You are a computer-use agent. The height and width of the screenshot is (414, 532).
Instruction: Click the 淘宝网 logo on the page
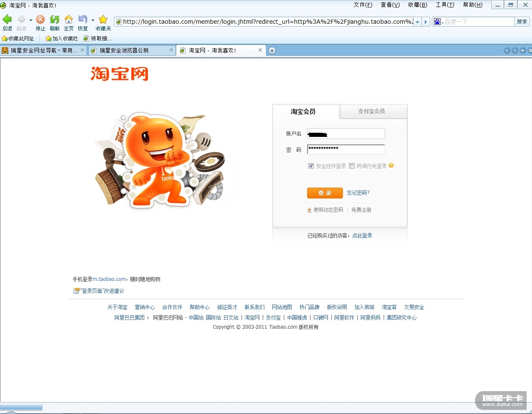click(120, 74)
